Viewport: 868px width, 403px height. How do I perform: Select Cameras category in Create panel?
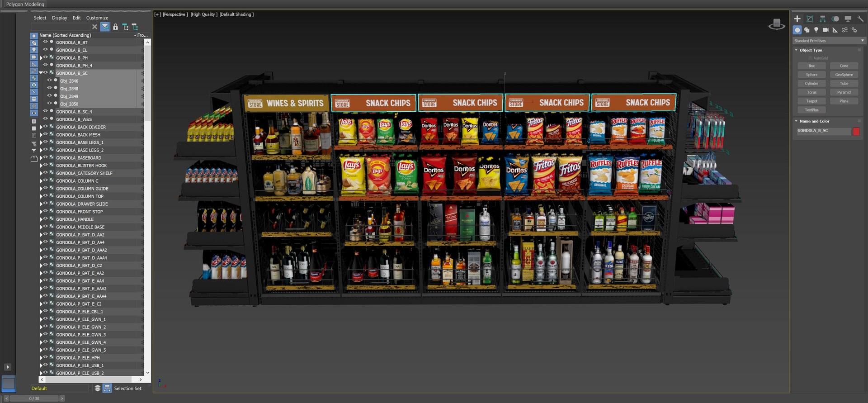[826, 30]
